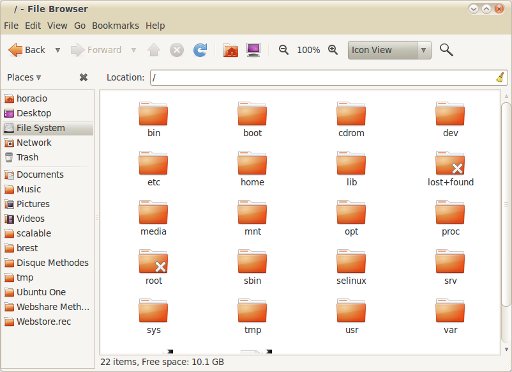The height and width of the screenshot is (372, 512).
Task: Zoom in with the plus magnifier
Action: point(333,50)
